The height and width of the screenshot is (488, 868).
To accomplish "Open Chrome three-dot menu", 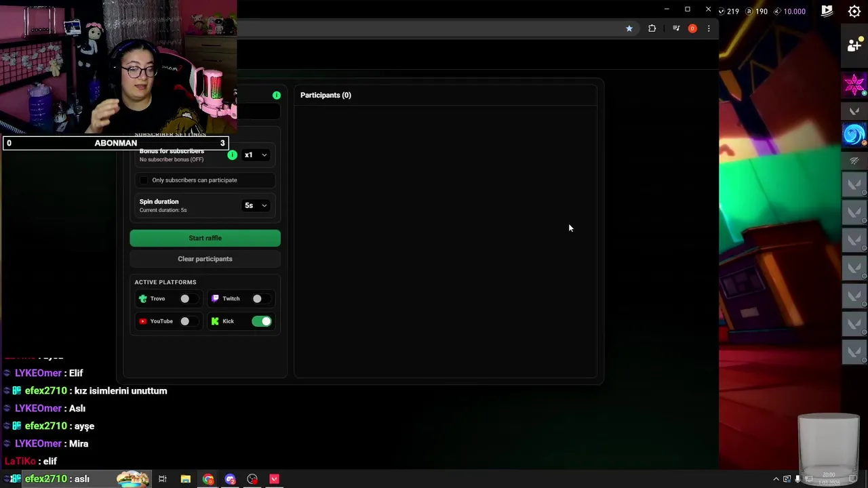I will (709, 28).
